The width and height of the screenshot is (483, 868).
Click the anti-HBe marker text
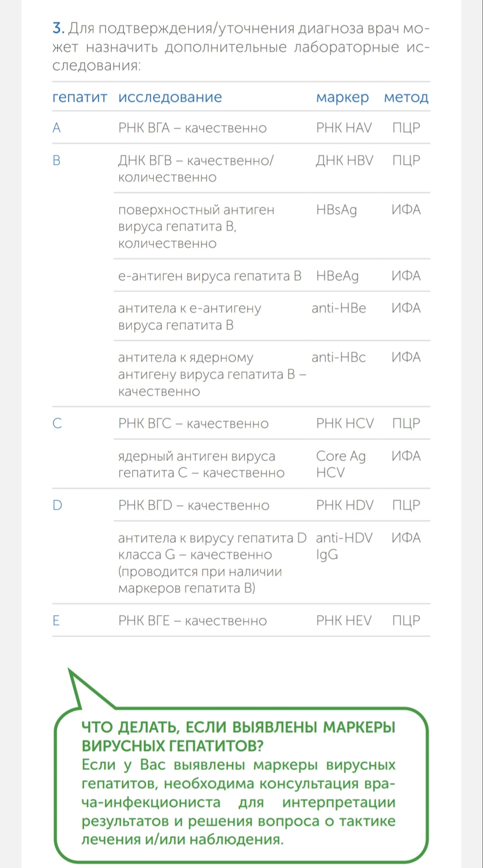[339, 308]
